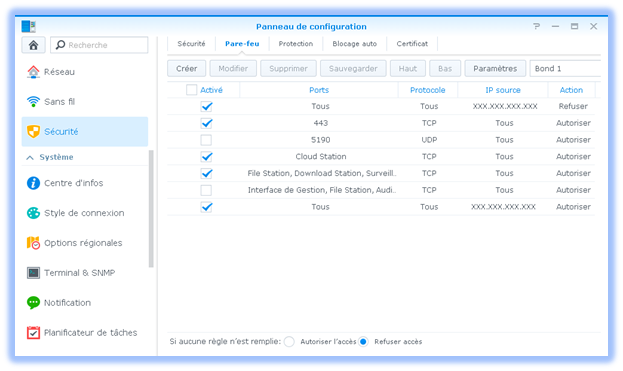Viewport: 623px width, 371px height.
Task: Click the Supprimer button
Action: 288,68
